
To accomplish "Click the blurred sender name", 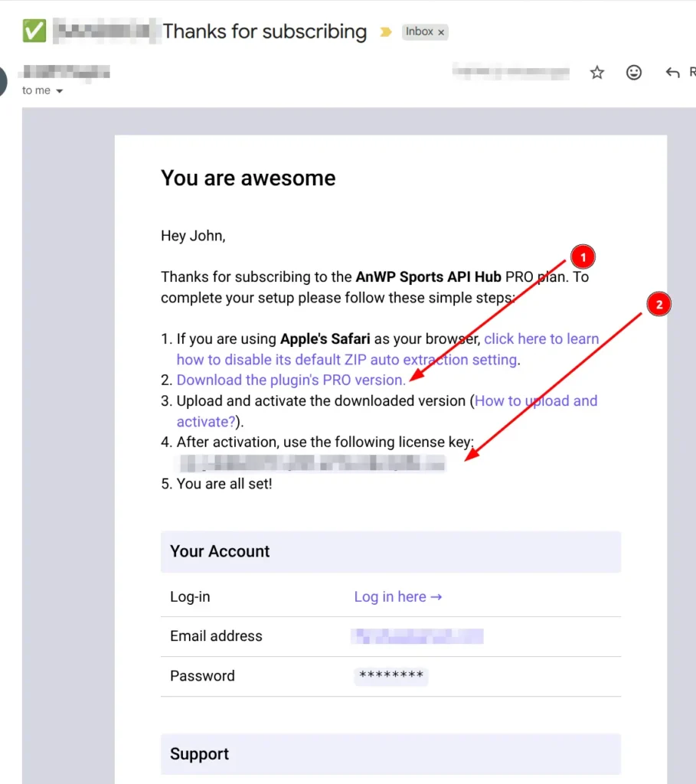I will 66,73.
